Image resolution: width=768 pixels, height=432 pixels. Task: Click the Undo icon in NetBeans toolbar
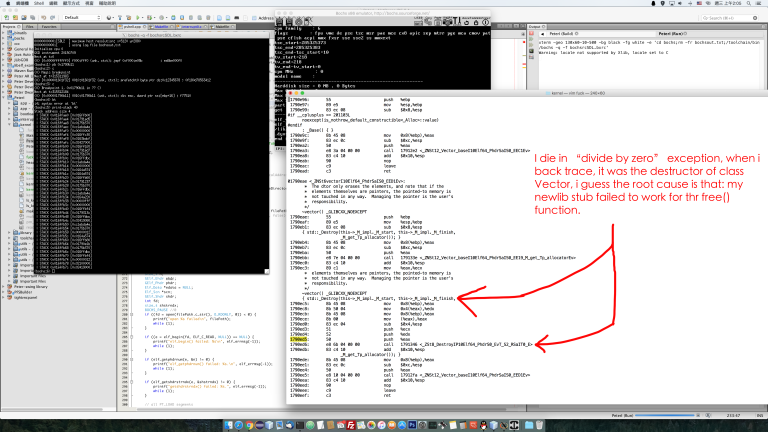[x=44, y=18]
